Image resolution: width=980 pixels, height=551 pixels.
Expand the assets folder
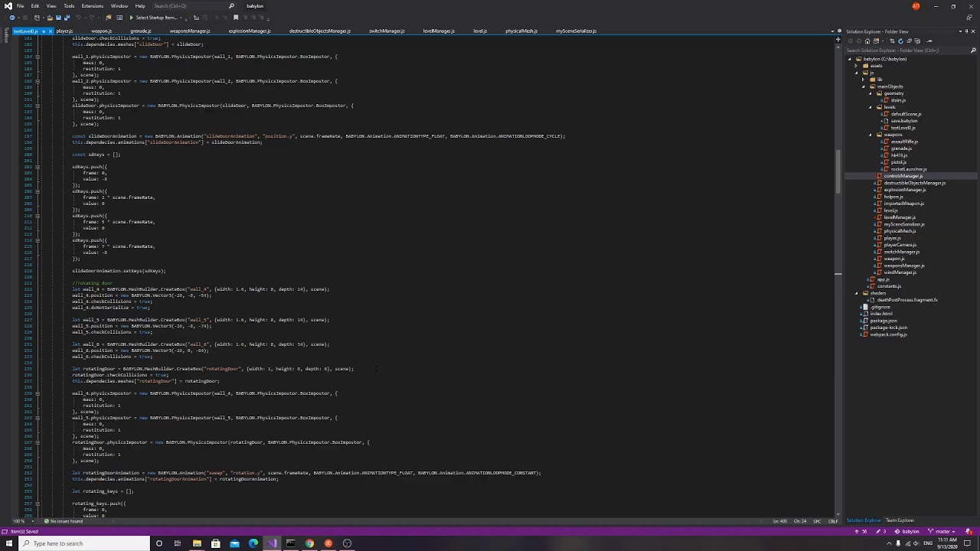pyautogui.click(x=857, y=66)
